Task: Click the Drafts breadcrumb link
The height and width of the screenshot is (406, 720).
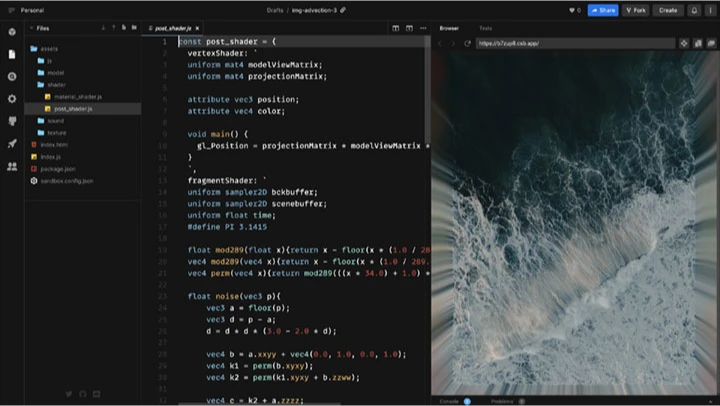Action: pos(275,10)
